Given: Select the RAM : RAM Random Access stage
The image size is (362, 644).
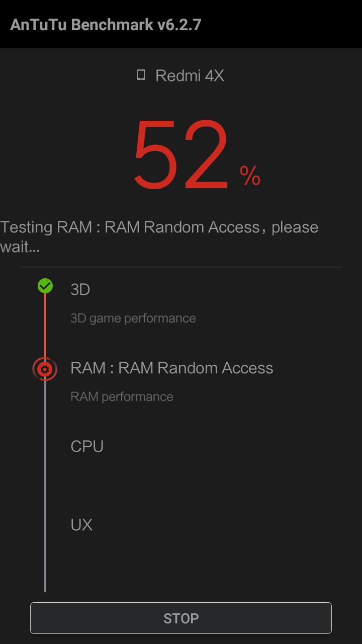Looking at the screenshot, I should coord(172,368).
